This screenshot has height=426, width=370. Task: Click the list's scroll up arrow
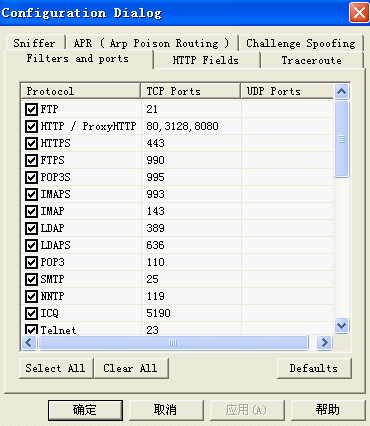[x=341, y=92]
